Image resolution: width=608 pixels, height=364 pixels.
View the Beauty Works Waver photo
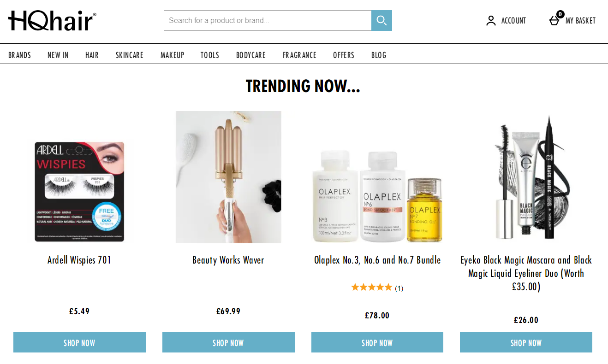228,177
